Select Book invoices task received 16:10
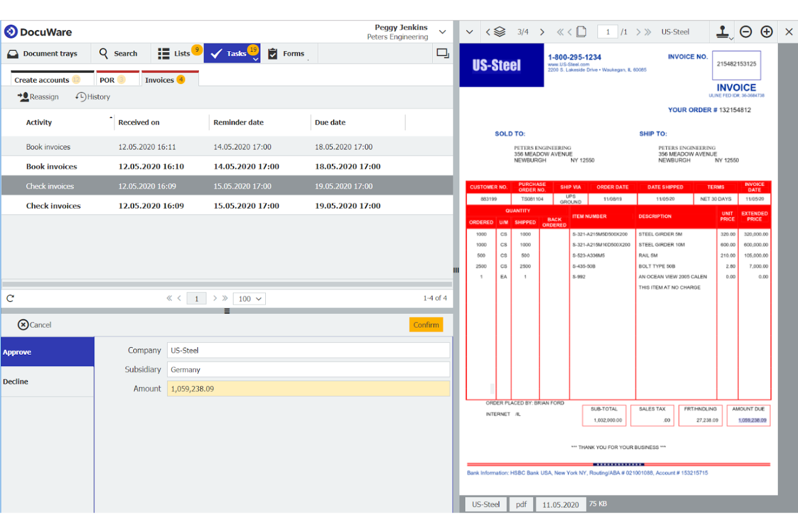The height and width of the screenshot is (532, 798). 227,167
